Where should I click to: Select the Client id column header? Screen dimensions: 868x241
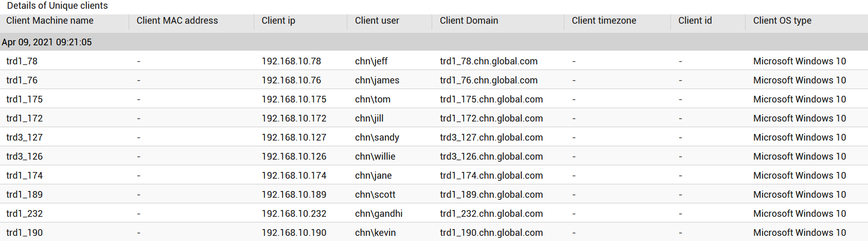pos(695,21)
